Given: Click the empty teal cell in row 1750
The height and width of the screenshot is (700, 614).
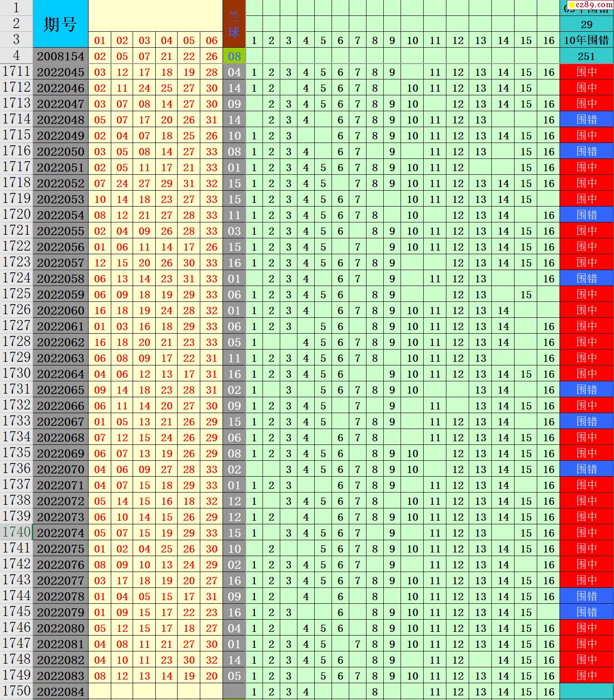Looking at the screenshot, I should pos(586,692).
